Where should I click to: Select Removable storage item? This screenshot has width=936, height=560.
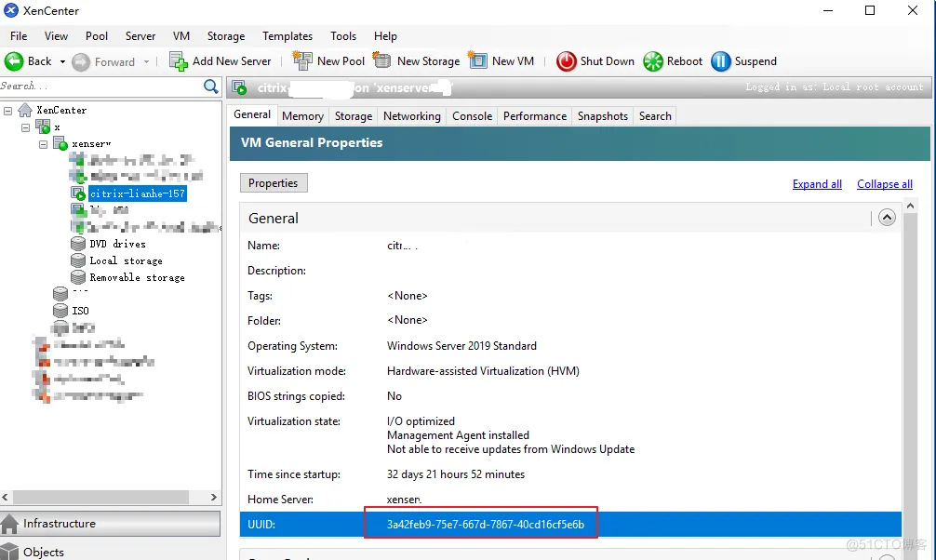[138, 277]
